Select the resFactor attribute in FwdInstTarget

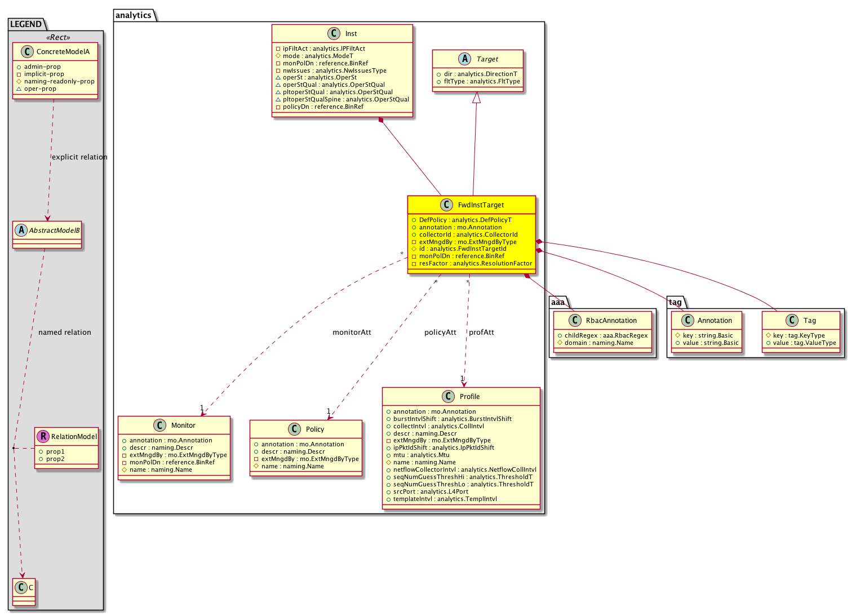[x=475, y=264]
